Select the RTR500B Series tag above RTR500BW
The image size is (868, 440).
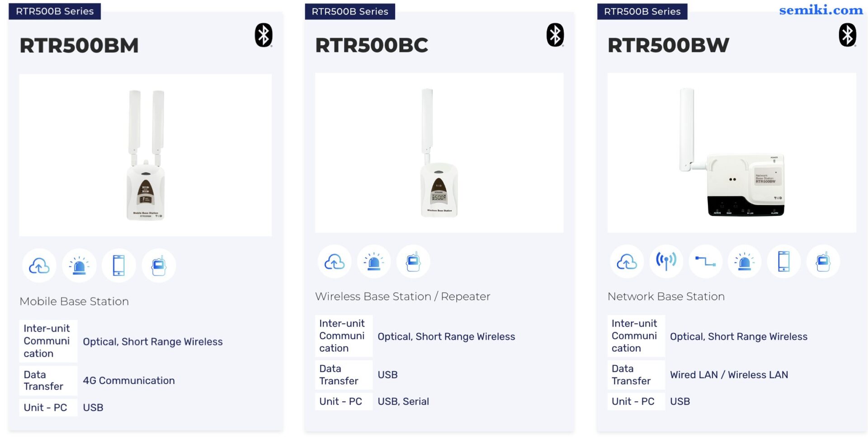click(x=642, y=11)
